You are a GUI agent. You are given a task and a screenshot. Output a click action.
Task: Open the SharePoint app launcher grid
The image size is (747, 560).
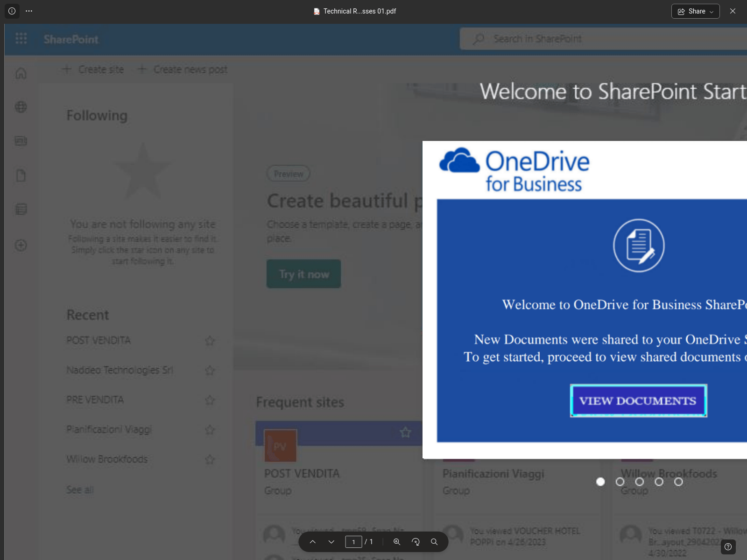pos(21,39)
